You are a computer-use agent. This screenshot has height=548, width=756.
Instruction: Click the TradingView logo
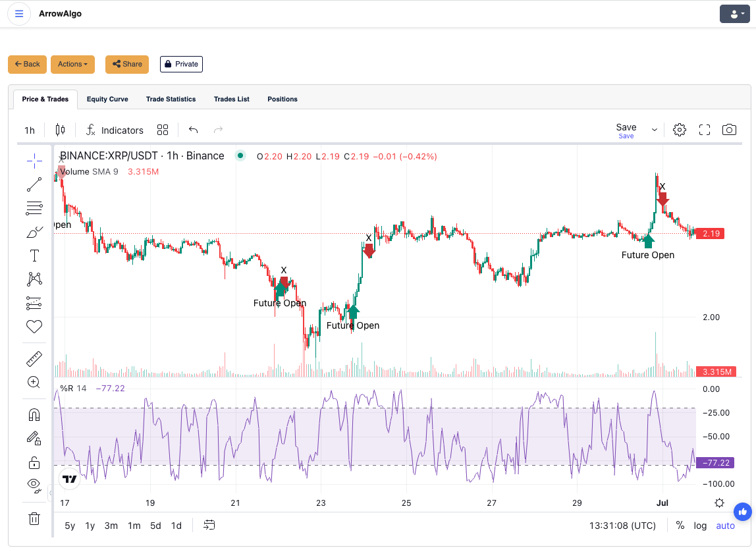69,479
